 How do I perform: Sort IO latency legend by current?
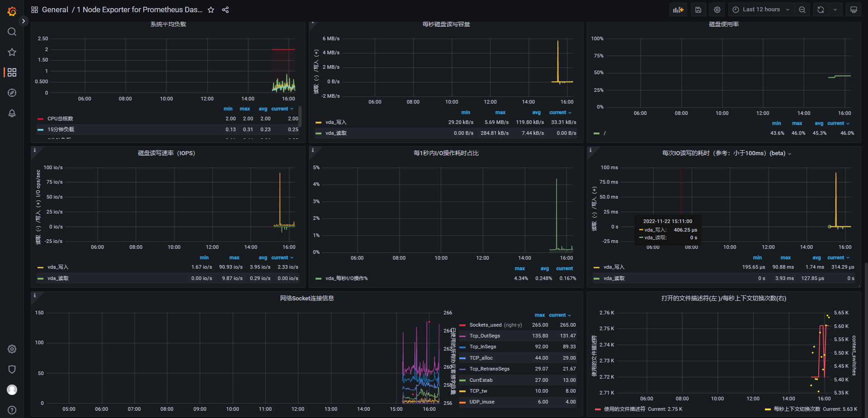(x=838, y=257)
